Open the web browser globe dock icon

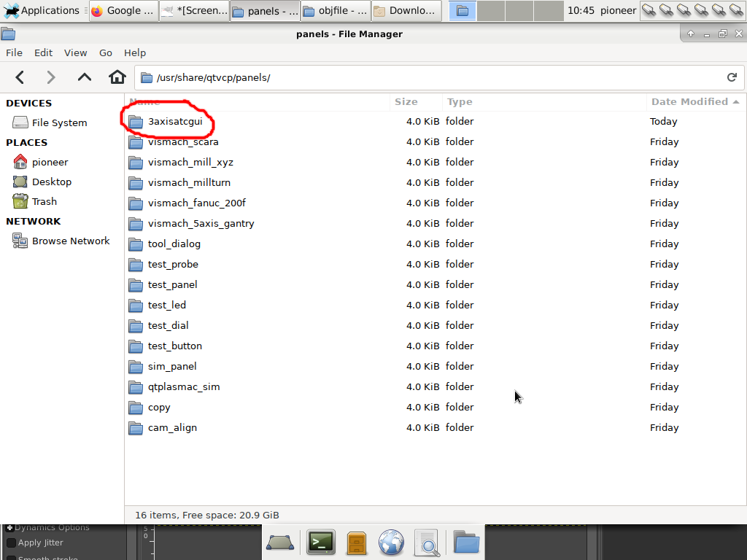tap(392, 542)
